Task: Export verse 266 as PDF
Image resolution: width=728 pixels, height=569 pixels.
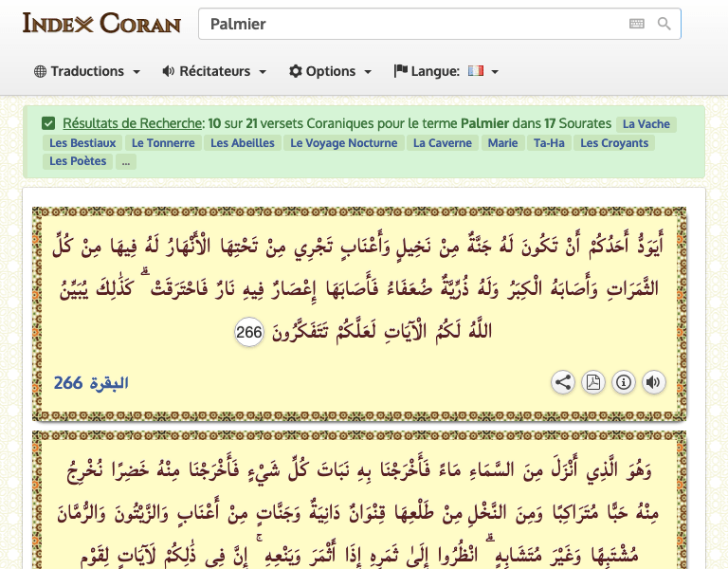Action: tap(592, 382)
